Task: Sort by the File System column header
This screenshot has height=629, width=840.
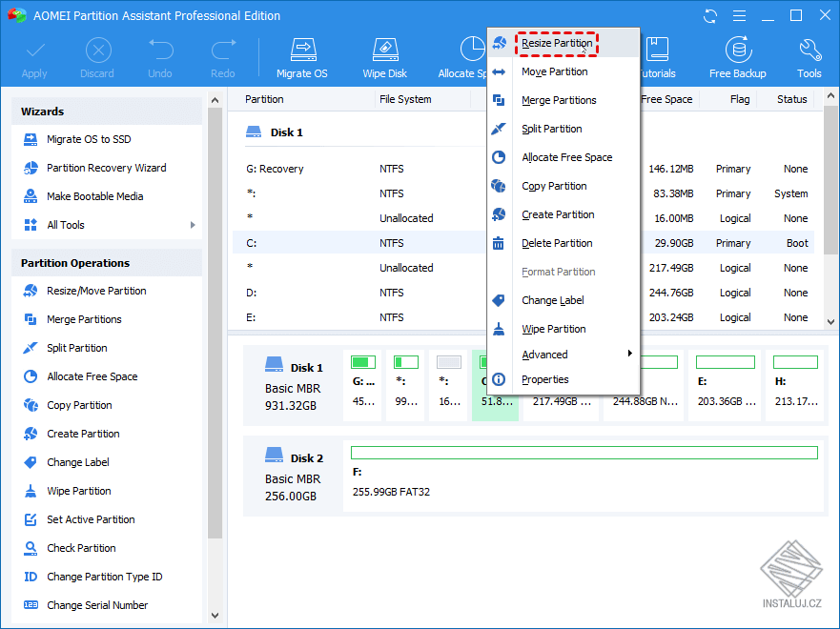Action: pyautogui.click(x=405, y=99)
